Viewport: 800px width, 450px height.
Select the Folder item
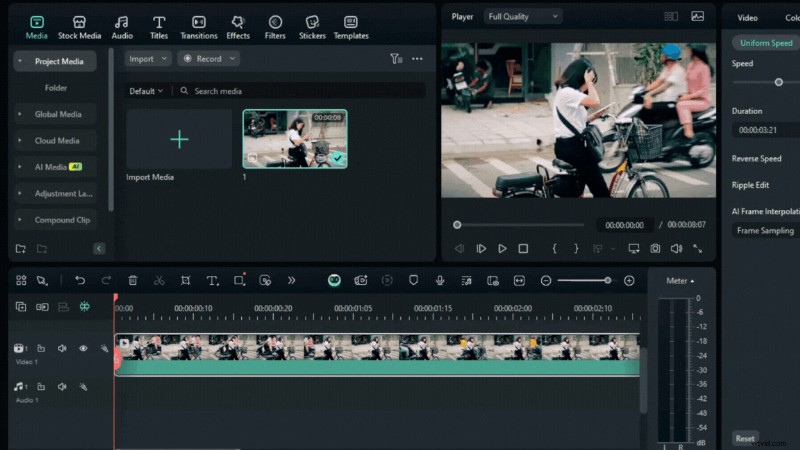(56, 88)
